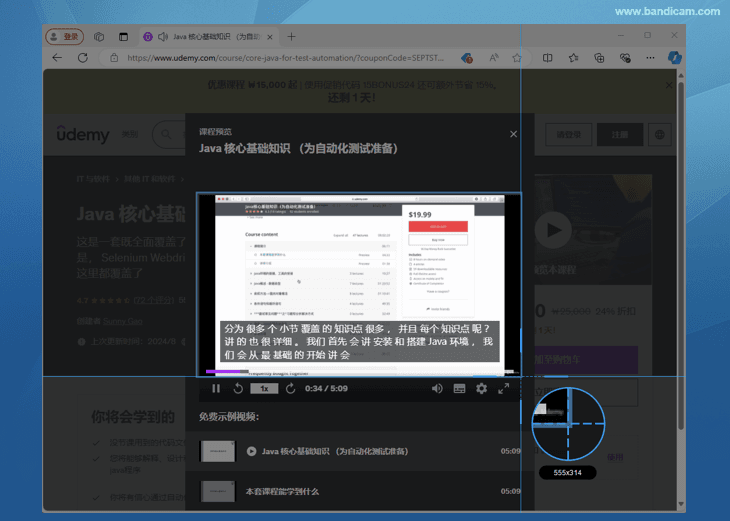
Task: Activate the Read aloud icon
Action: (x=493, y=58)
